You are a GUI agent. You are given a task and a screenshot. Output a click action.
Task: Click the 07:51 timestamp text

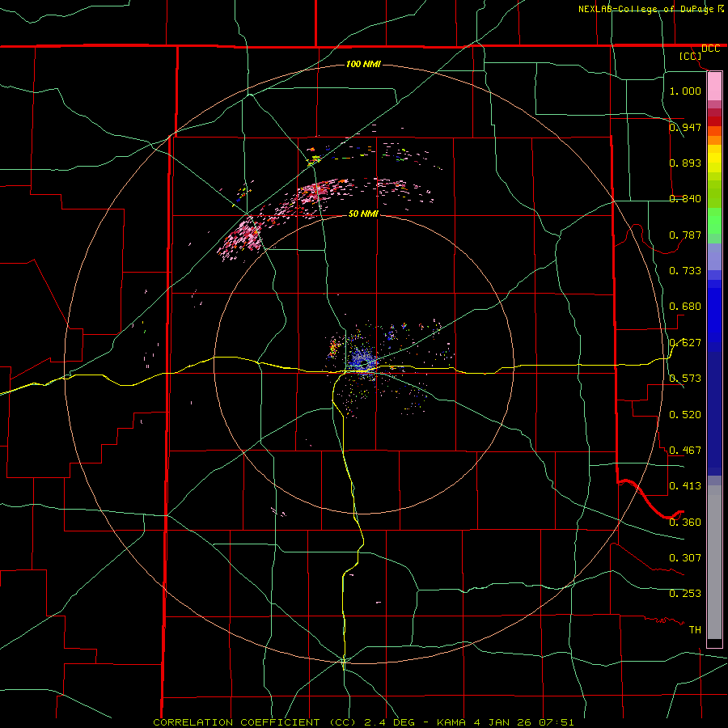click(557, 722)
